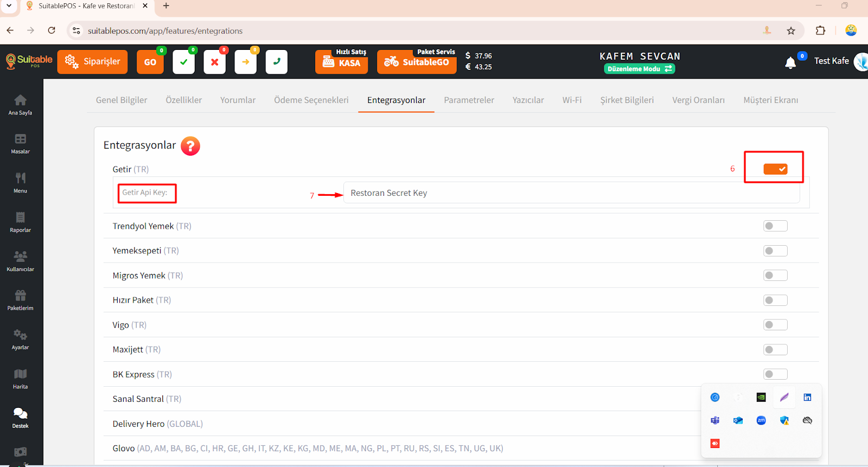868x467 pixels.
Task: Enable the Yemeksepeti integration toggle
Action: pyautogui.click(x=775, y=251)
